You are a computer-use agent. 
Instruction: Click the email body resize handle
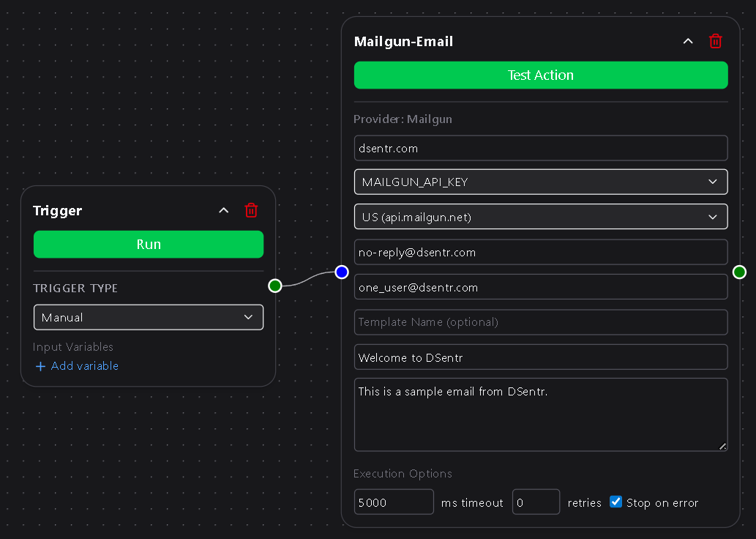pyautogui.click(x=722, y=446)
